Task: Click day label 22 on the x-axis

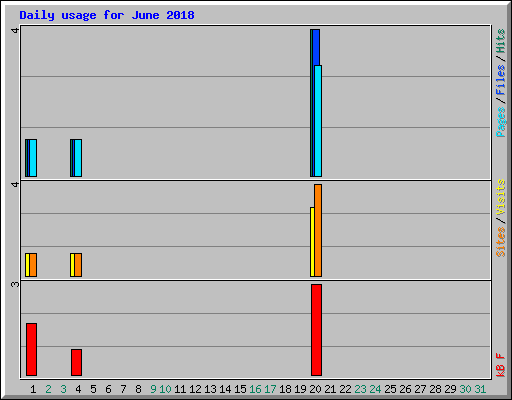Action: (x=345, y=389)
